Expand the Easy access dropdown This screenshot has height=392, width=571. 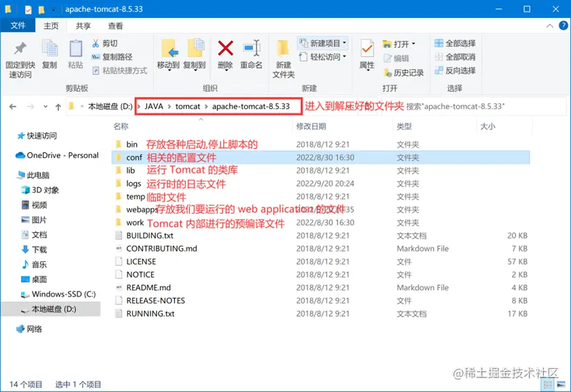pos(344,56)
